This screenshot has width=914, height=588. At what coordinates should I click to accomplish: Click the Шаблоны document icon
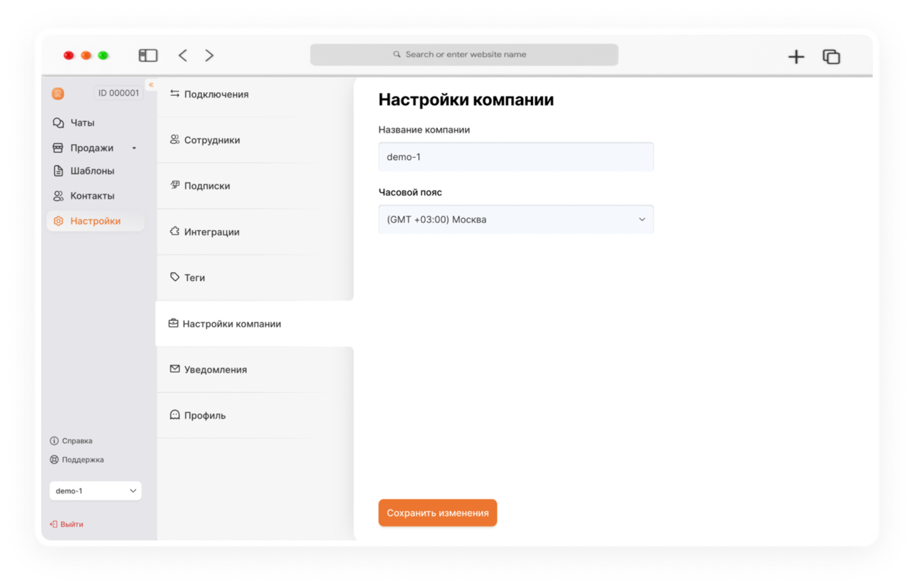point(58,171)
